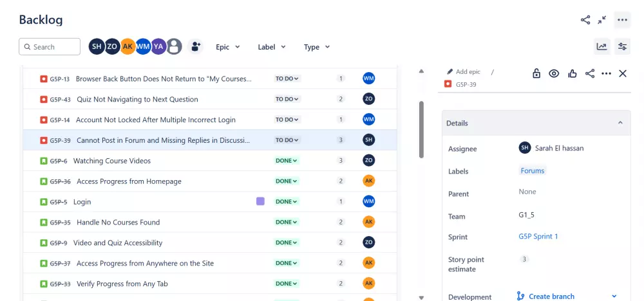This screenshot has width=644, height=301.
Task: Open TO DO status dropdown for G5P-14
Action: point(287,120)
